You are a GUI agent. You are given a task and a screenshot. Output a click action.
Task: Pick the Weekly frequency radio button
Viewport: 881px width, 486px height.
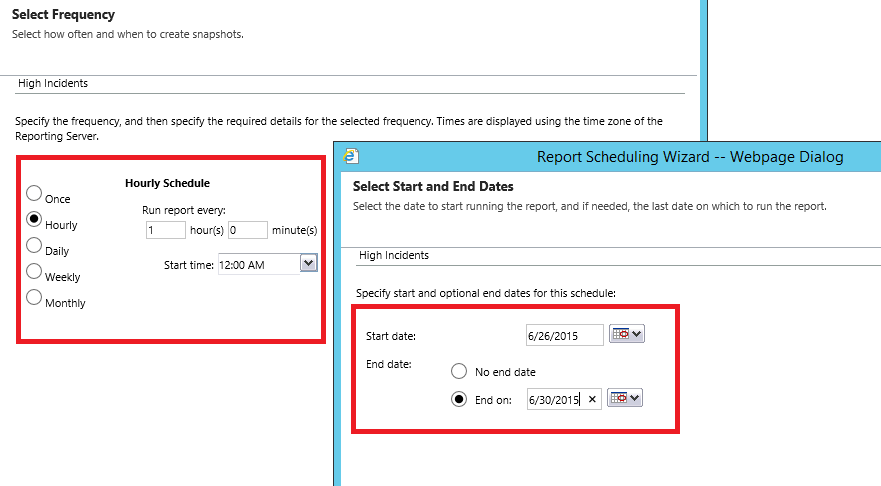[x=34, y=271]
